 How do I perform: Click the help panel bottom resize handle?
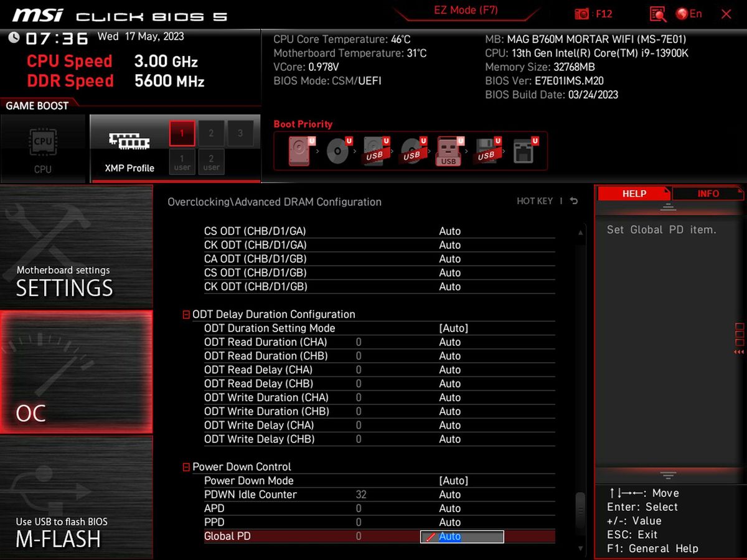(668, 475)
